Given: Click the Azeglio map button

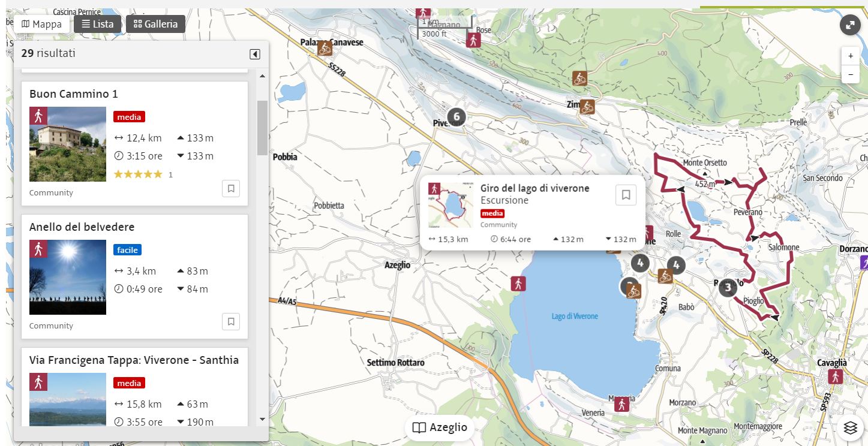Looking at the screenshot, I should point(440,428).
